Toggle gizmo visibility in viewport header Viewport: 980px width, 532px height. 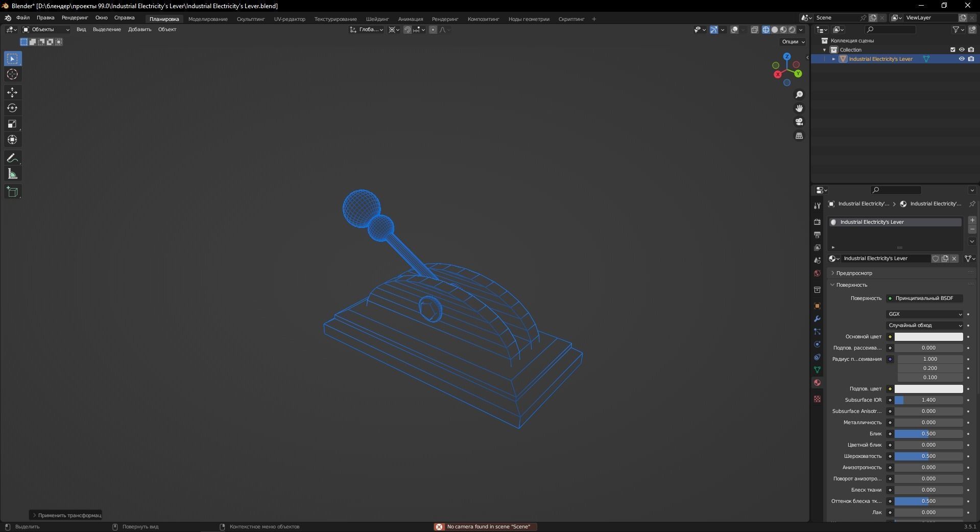coord(714,30)
